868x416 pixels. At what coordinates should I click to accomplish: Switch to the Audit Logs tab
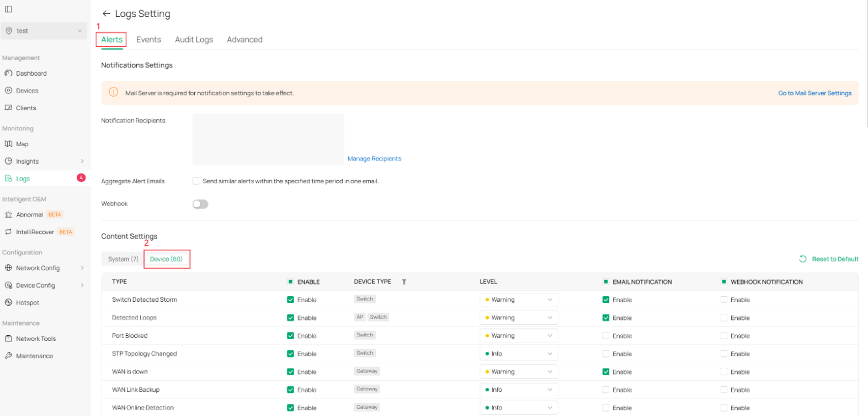pos(194,39)
